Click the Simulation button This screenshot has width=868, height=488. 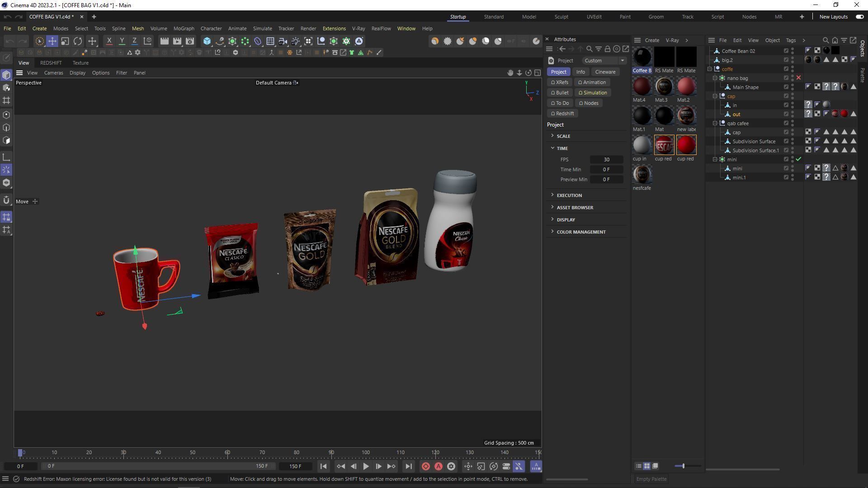(x=593, y=93)
